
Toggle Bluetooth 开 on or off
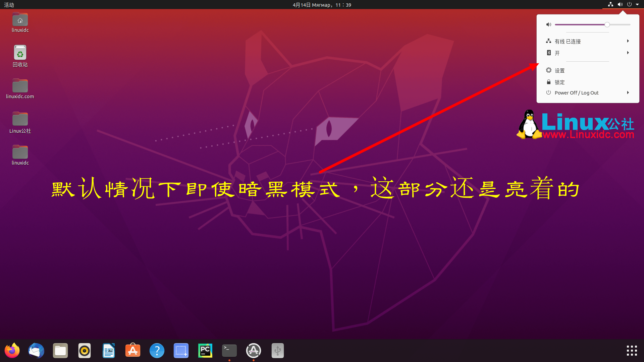pos(587,53)
